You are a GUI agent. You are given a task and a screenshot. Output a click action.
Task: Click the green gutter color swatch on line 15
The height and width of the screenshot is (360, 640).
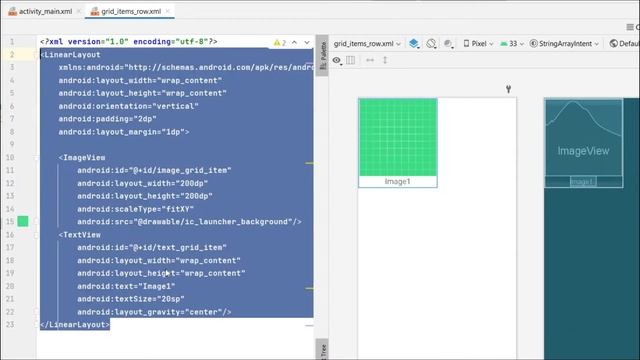tap(23, 222)
